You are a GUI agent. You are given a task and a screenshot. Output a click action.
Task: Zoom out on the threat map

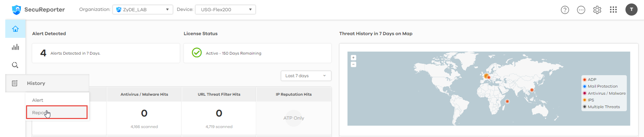[353, 64]
